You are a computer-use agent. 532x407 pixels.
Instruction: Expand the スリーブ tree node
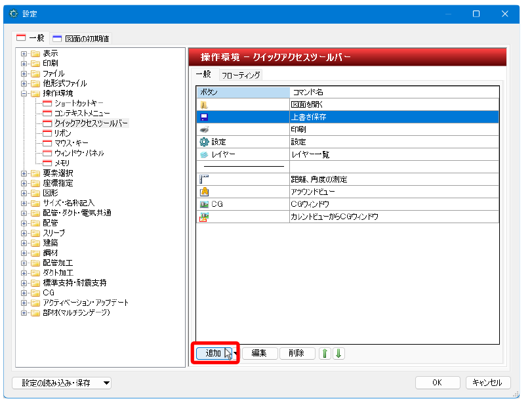point(24,233)
